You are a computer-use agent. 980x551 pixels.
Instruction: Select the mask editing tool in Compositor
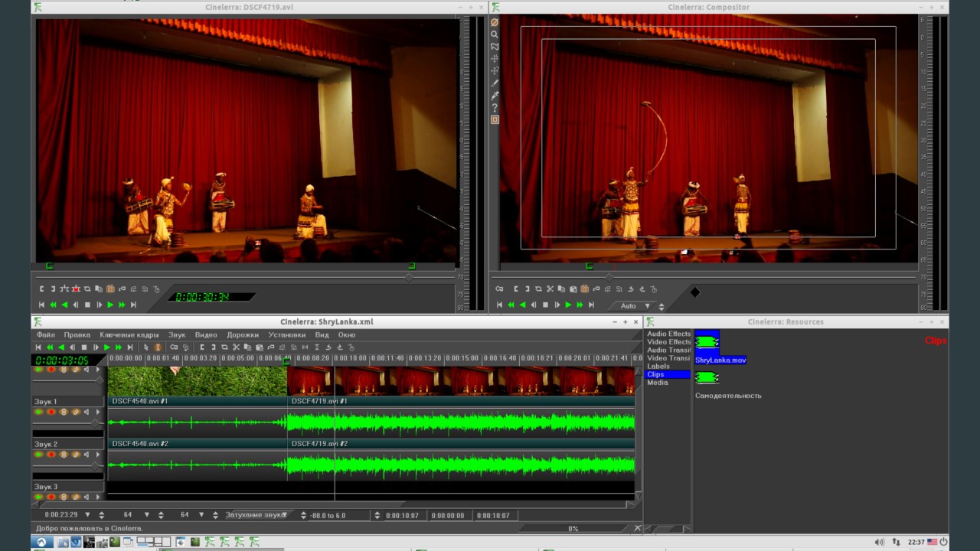click(495, 47)
